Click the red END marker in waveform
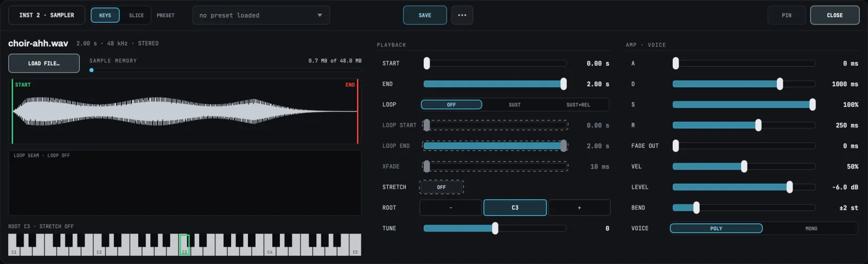Screen dimensions: 868x264 coord(358,112)
